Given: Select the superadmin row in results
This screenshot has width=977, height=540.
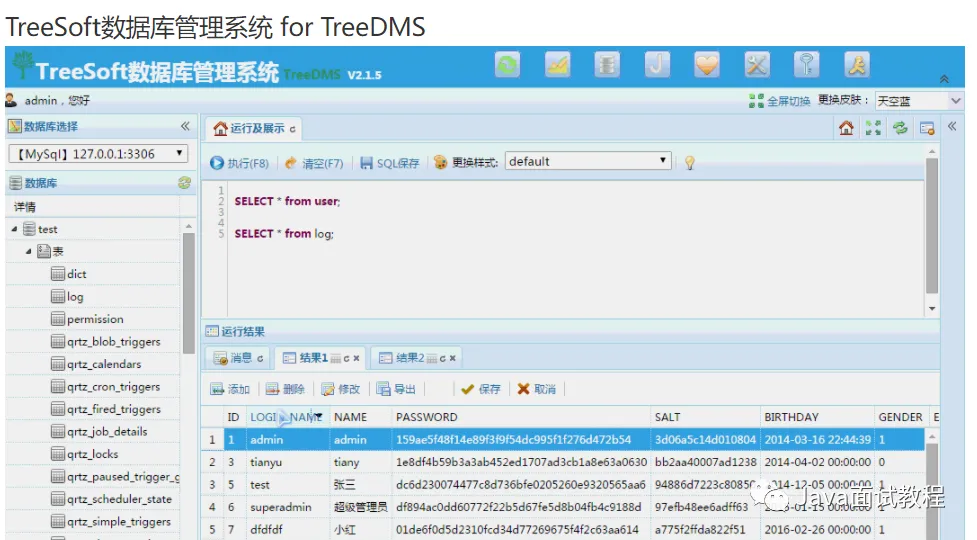Looking at the screenshot, I should coord(563,507).
